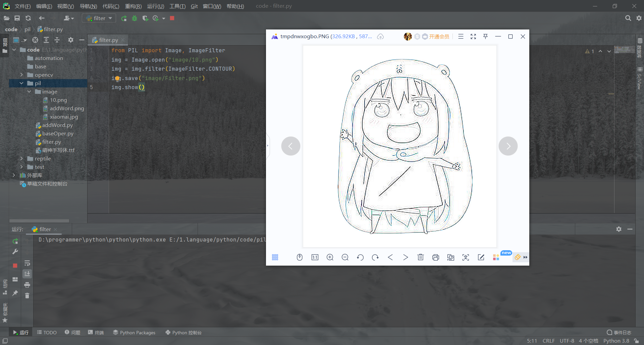Open the filter run configuration dropdown

[x=99, y=18]
